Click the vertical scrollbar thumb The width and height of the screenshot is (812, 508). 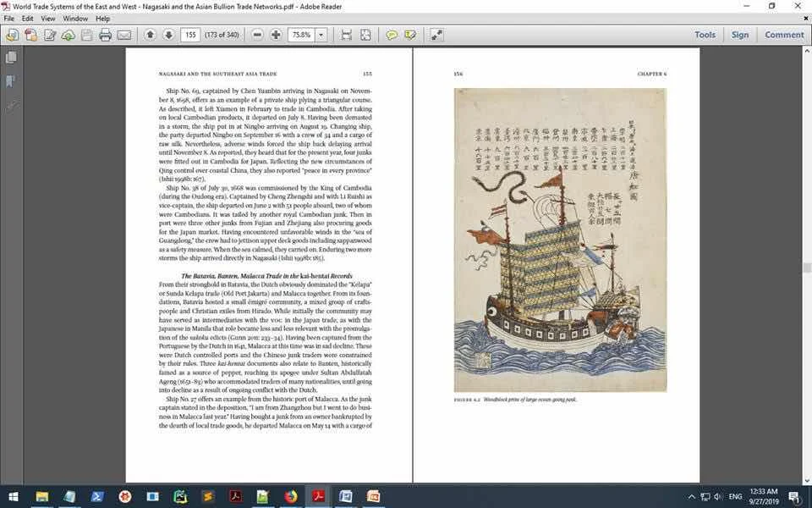pos(807,268)
